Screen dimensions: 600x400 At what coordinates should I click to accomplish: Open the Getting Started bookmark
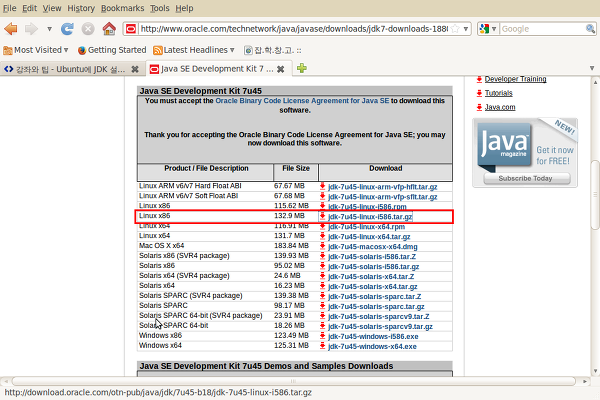click(x=112, y=50)
